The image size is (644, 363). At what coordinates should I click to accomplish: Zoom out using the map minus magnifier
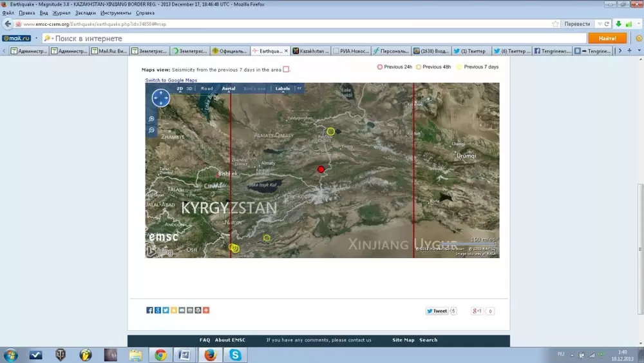pos(152,130)
